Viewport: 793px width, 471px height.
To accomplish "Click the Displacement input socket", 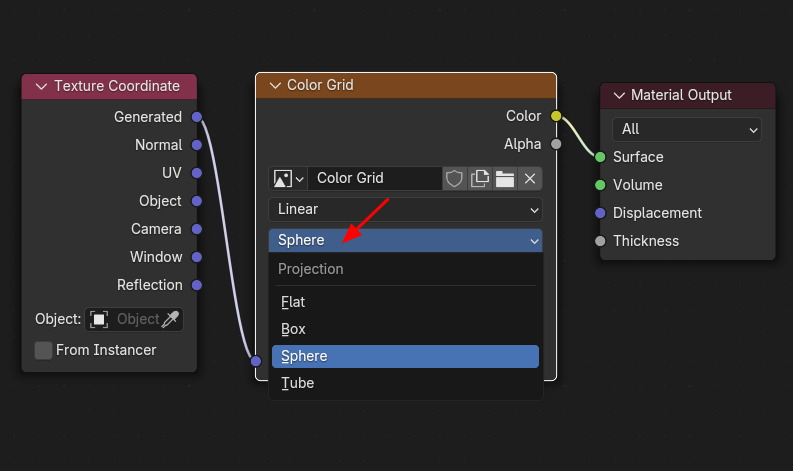I will point(600,213).
